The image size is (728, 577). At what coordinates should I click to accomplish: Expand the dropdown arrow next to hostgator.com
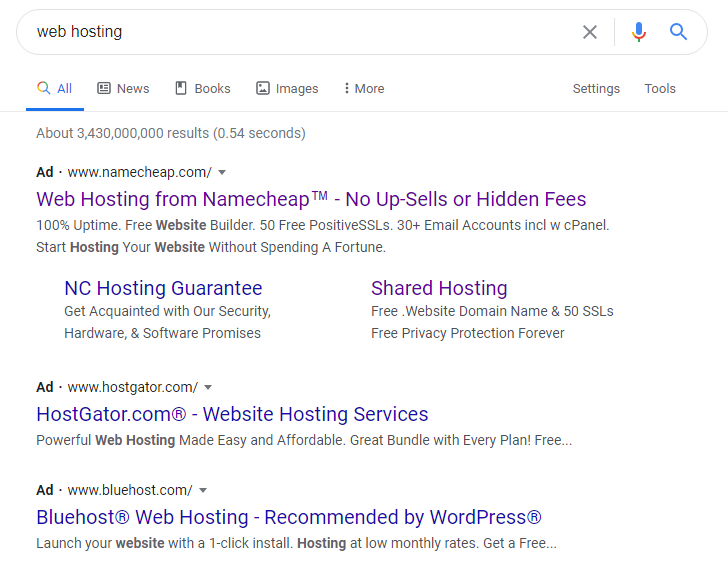(x=208, y=388)
